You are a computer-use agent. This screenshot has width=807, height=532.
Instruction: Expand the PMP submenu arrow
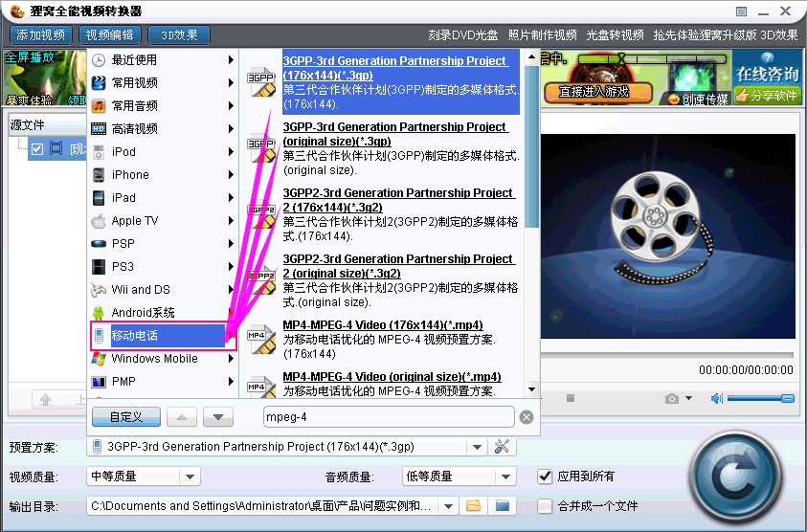(231, 382)
